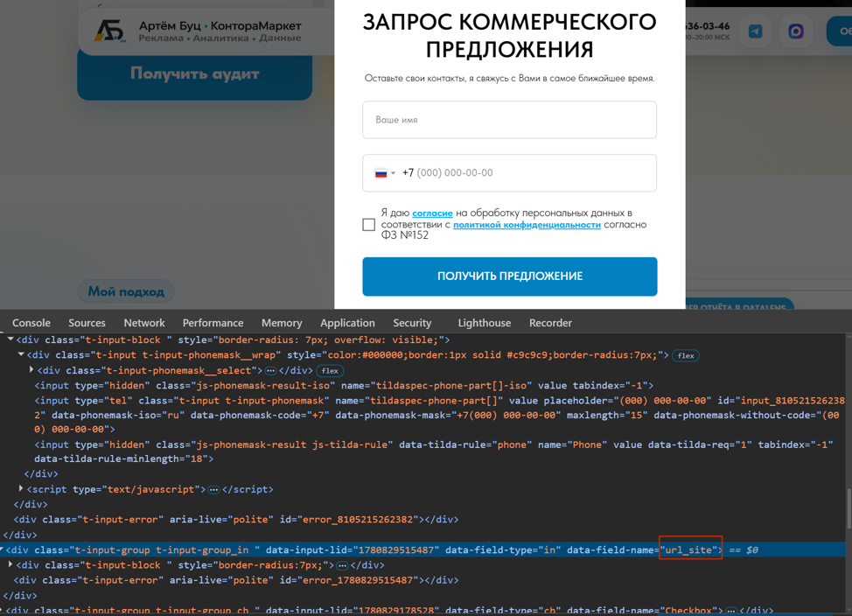Click the «ПОЛУЧИТЬ ПРЕДЛОЖЕНИЕ» button
Image resolution: width=852 pixels, height=616 pixels.
click(x=510, y=276)
